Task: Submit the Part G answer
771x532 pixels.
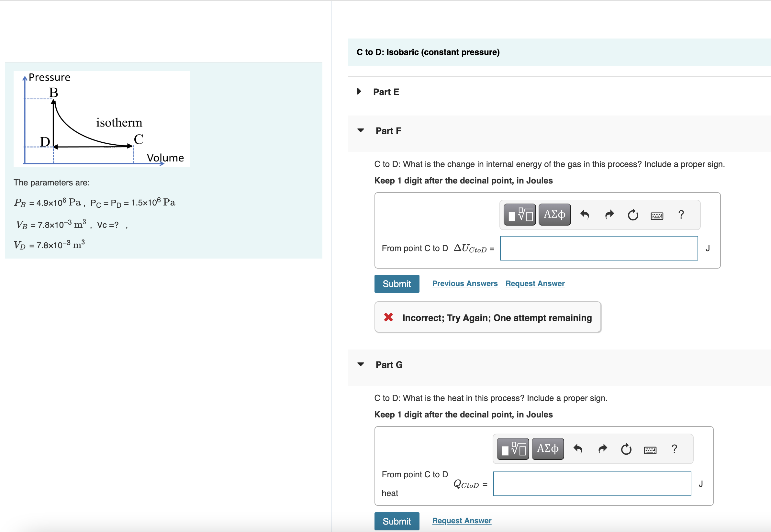Action: (397, 521)
